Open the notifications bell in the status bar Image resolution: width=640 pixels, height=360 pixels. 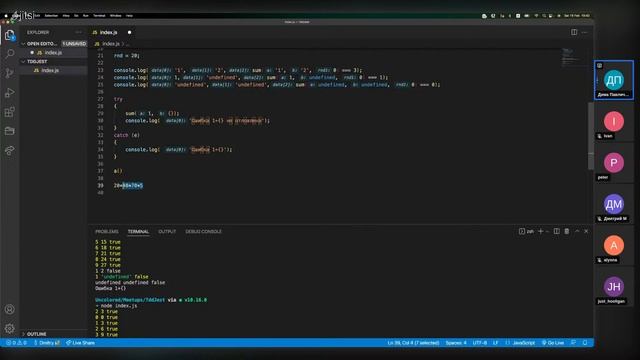(585, 343)
